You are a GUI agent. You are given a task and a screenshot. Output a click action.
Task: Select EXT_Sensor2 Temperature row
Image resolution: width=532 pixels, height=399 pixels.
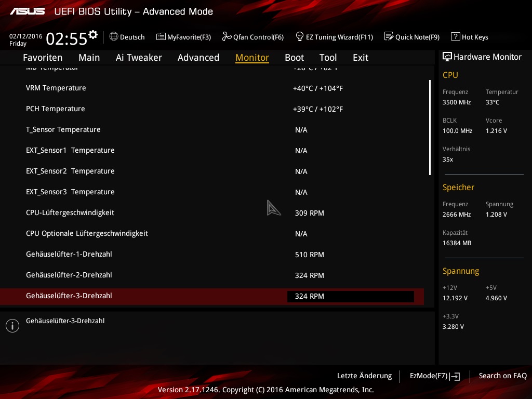tap(212, 171)
